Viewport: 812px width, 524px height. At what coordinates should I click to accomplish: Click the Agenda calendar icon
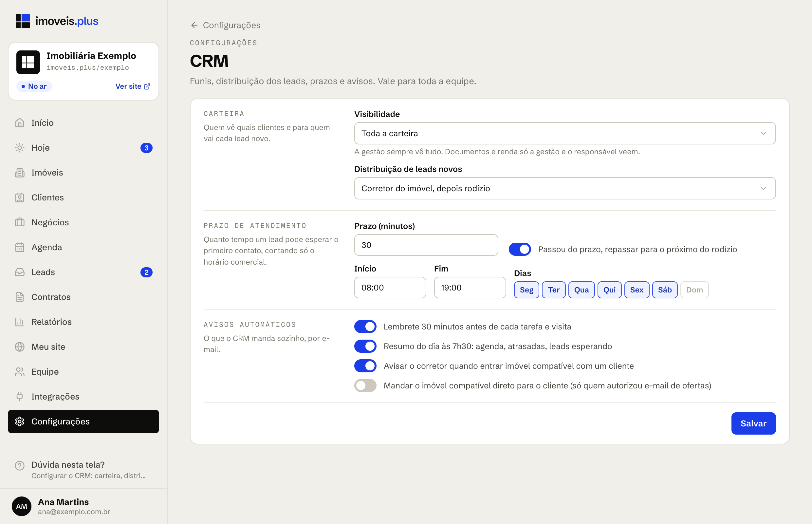click(x=20, y=247)
